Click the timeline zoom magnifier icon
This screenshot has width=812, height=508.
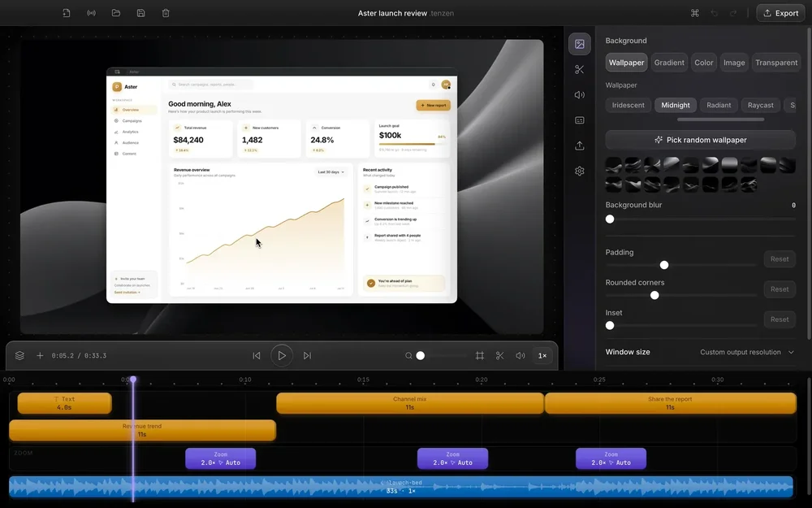click(408, 356)
